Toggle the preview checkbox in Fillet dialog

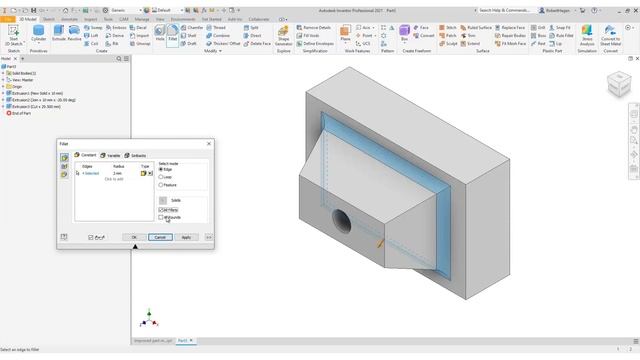tap(91, 237)
